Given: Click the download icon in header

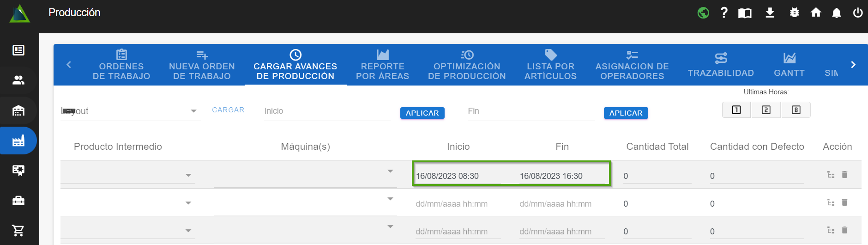Looking at the screenshot, I should point(770,12).
